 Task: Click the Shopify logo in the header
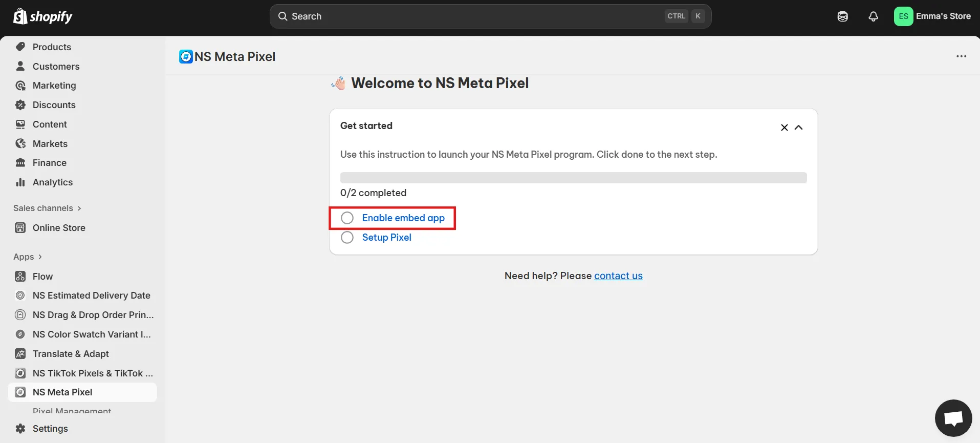point(43,16)
